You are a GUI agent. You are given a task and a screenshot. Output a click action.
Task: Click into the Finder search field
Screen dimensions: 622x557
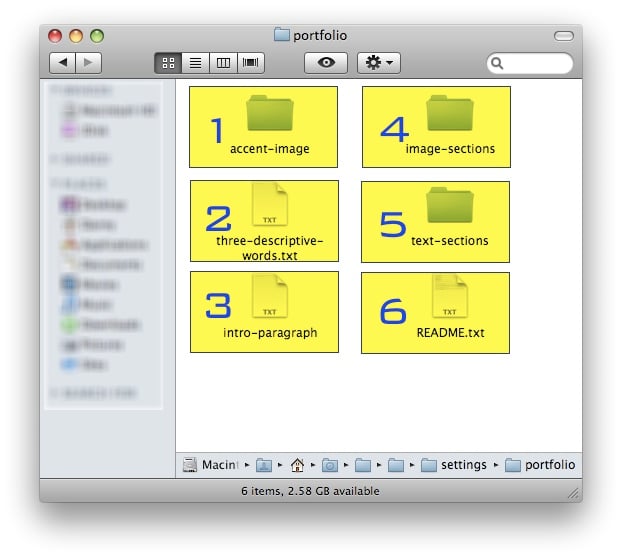coord(530,63)
